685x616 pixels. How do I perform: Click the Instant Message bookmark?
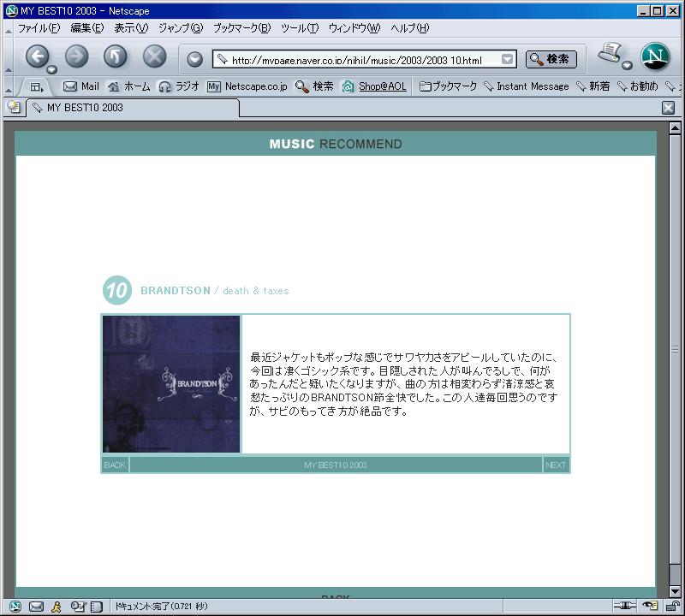point(527,86)
